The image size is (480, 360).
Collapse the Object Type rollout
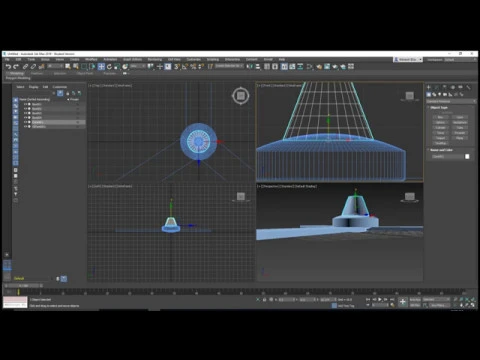(439, 108)
